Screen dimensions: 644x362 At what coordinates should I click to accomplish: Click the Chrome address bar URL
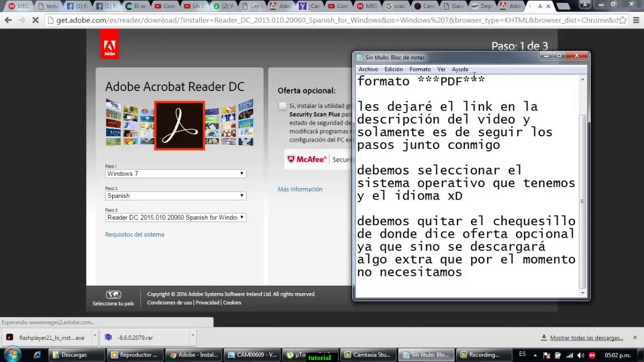[x=332, y=20]
